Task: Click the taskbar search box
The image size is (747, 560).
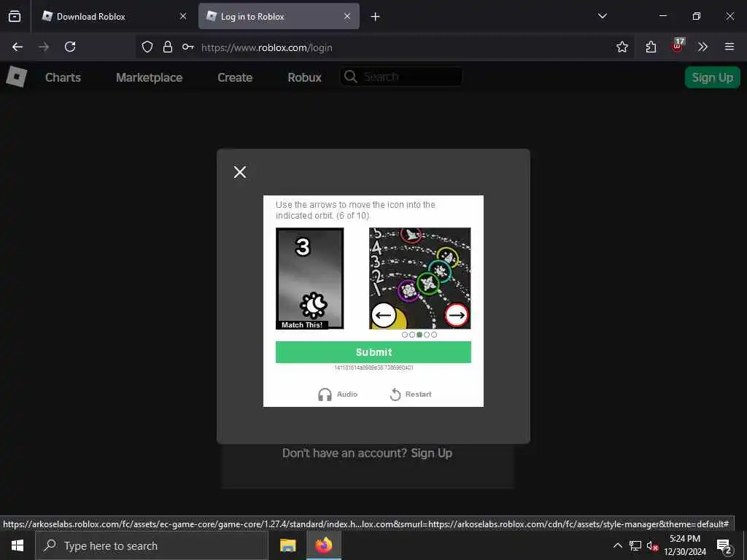Action: (152, 545)
